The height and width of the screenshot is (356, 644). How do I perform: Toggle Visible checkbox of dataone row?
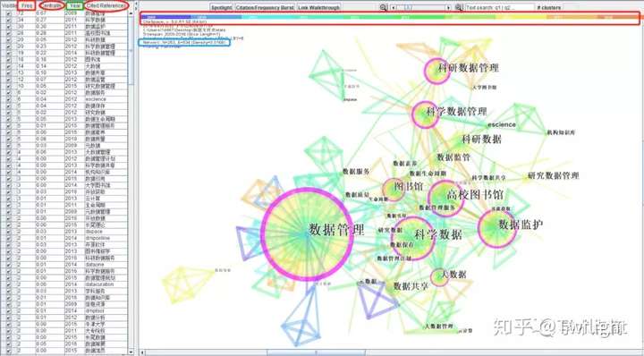tap(9, 265)
